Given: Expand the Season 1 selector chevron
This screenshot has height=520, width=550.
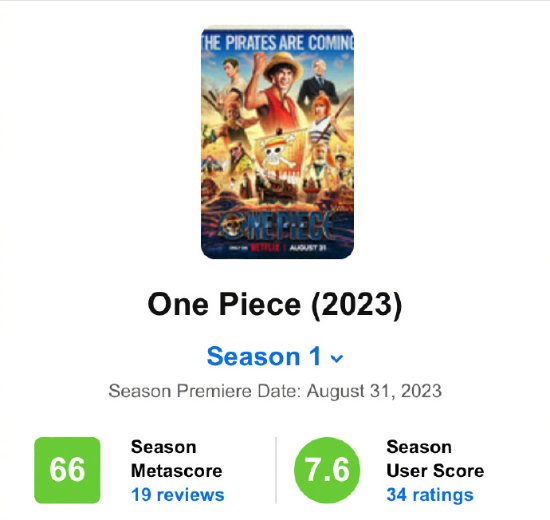Looking at the screenshot, I should [x=337, y=359].
